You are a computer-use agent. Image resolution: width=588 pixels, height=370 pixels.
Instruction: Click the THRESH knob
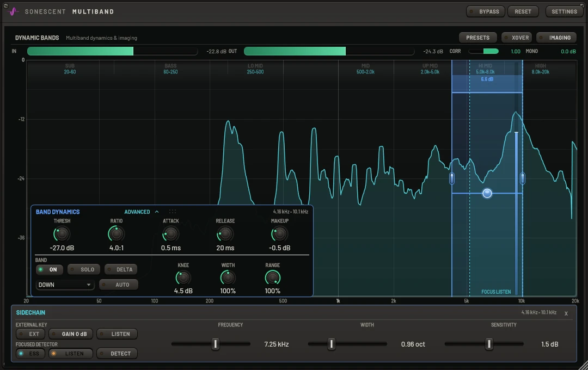pyautogui.click(x=62, y=234)
